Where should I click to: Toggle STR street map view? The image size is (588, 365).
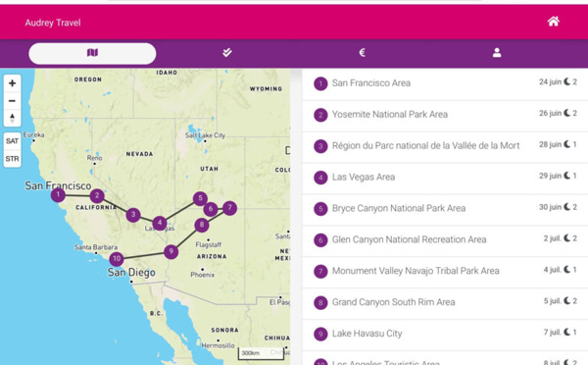(12, 159)
